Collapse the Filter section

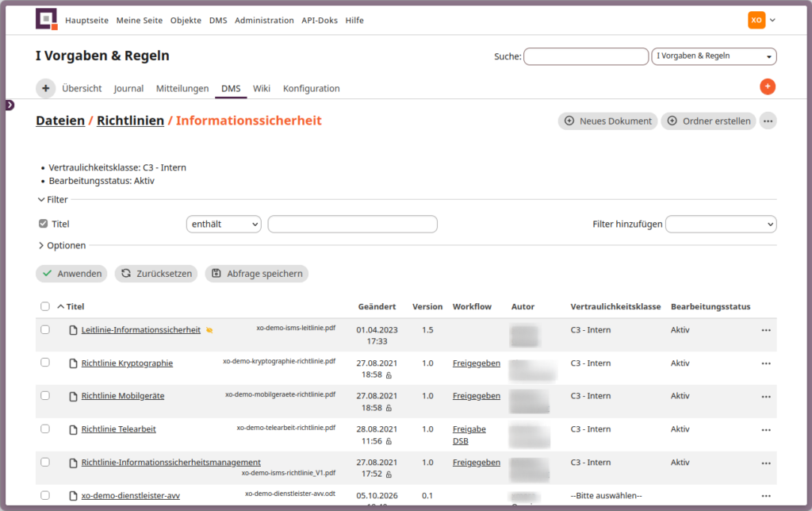point(53,199)
